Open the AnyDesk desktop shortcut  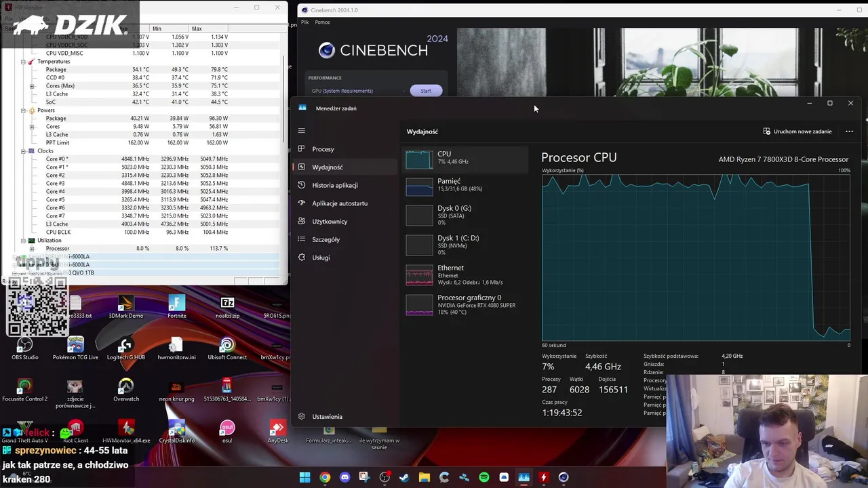(x=277, y=432)
